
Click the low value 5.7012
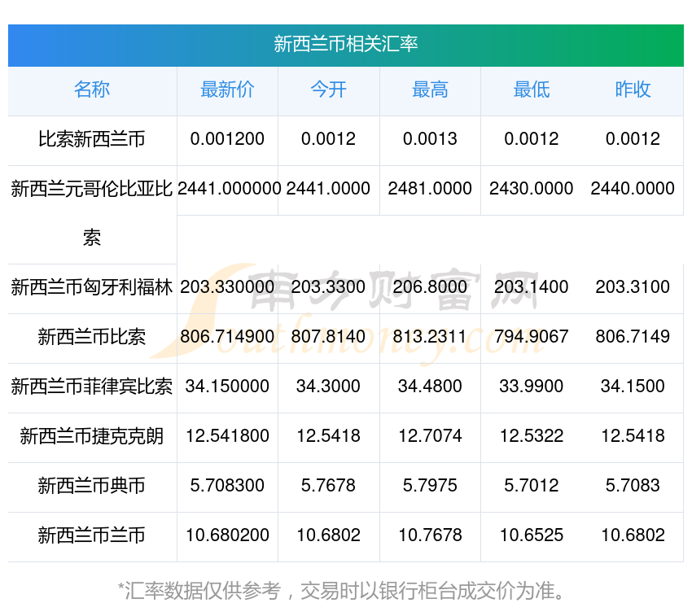pyautogui.click(x=532, y=486)
